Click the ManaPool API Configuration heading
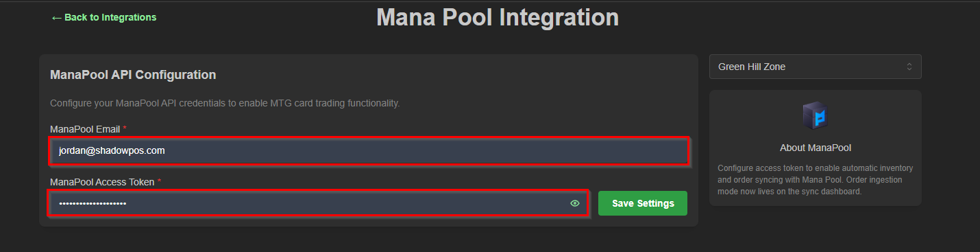The height and width of the screenshot is (252, 980). [133, 74]
